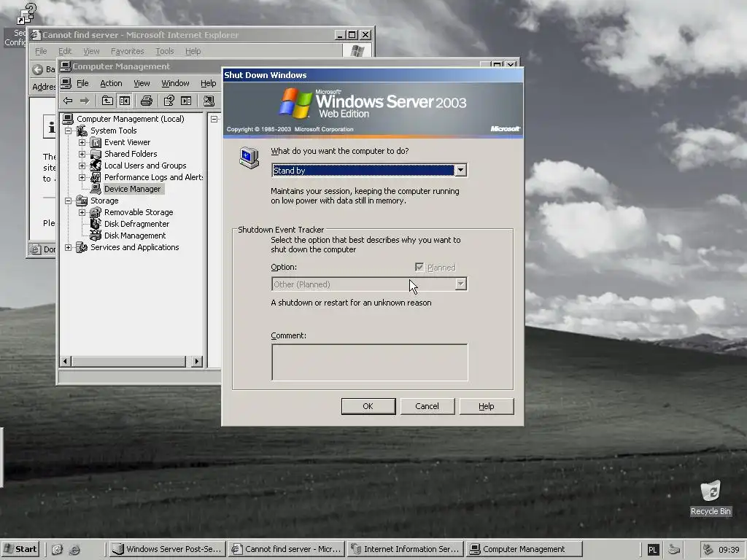This screenshot has width=747, height=560.
Task: Collapse the Storage tree node
Action: (68, 201)
